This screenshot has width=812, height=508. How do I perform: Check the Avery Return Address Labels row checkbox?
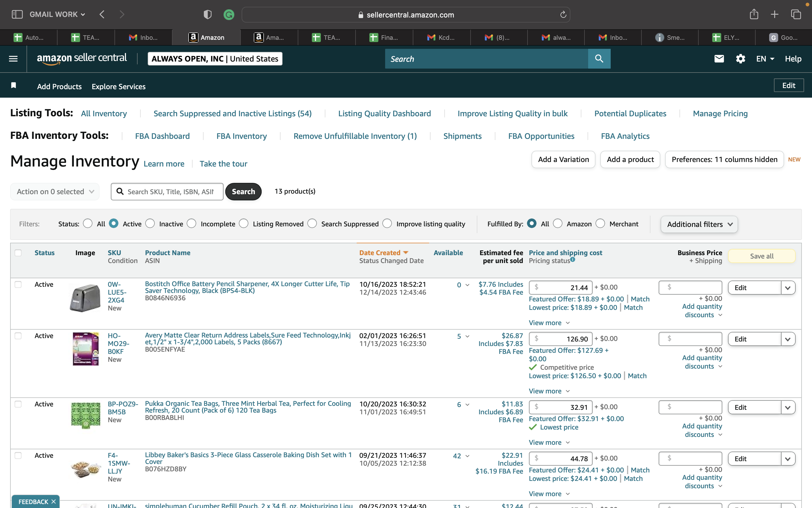point(18,336)
